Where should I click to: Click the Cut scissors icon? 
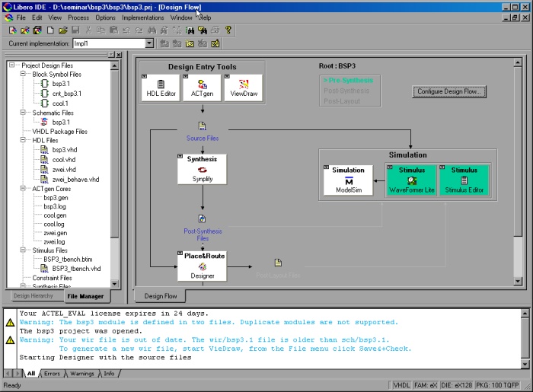point(88,30)
